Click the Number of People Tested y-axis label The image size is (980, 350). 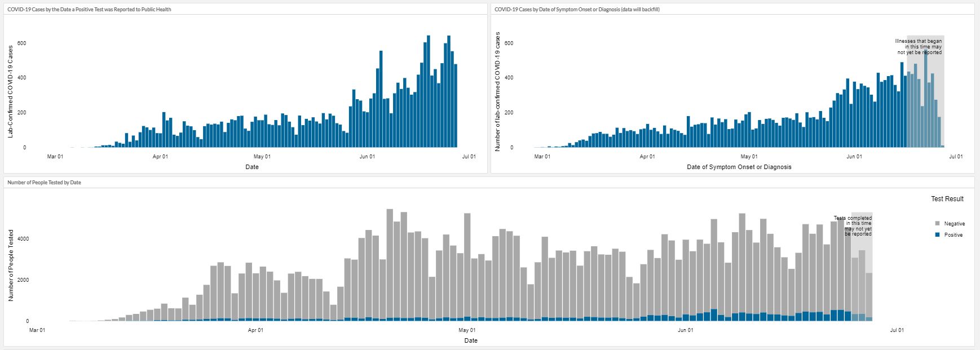pyautogui.click(x=11, y=265)
